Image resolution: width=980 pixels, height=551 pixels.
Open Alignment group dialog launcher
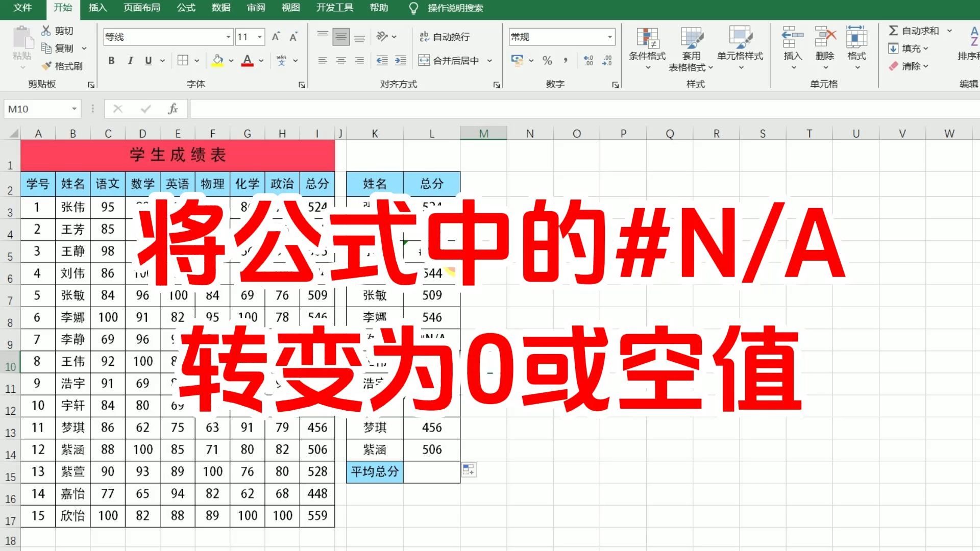pos(497,85)
